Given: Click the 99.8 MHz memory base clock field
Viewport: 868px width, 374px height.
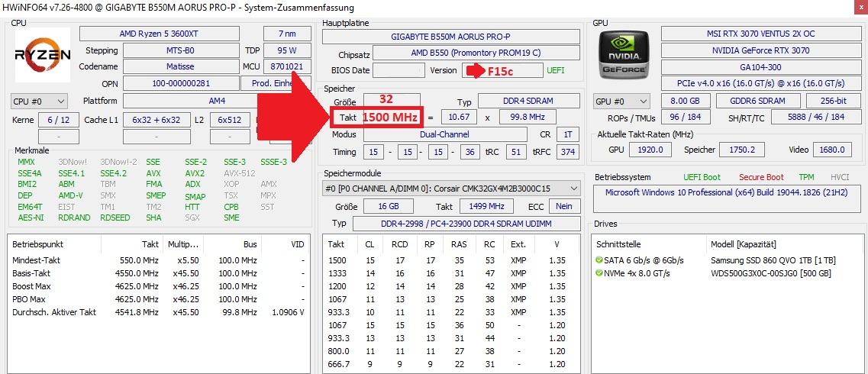Looking at the screenshot, I should (x=528, y=118).
